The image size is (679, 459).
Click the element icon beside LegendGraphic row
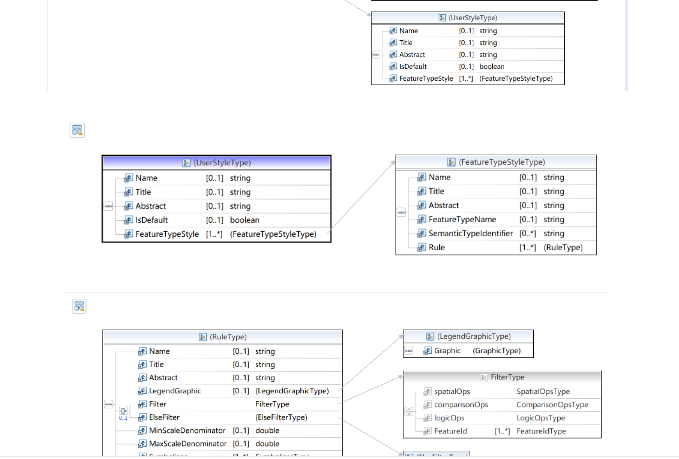tap(142, 391)
